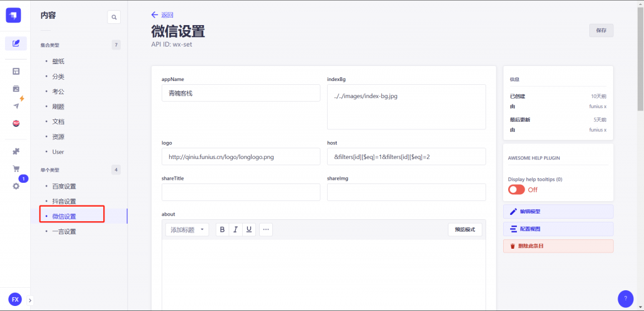The height and width of the screenshot is (311, 644).
Task: Open User collection type
Action: (58, 152)
